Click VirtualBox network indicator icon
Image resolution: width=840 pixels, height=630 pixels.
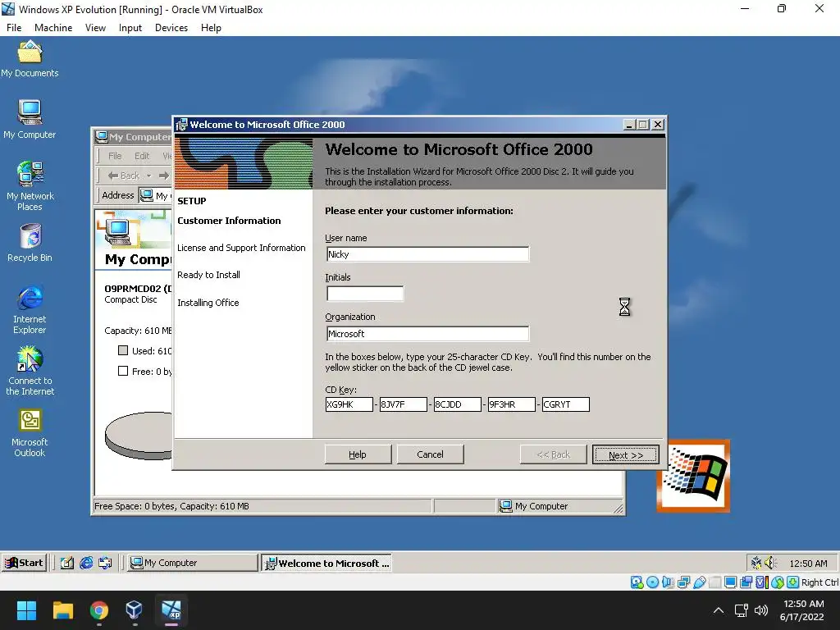(683, 582)
